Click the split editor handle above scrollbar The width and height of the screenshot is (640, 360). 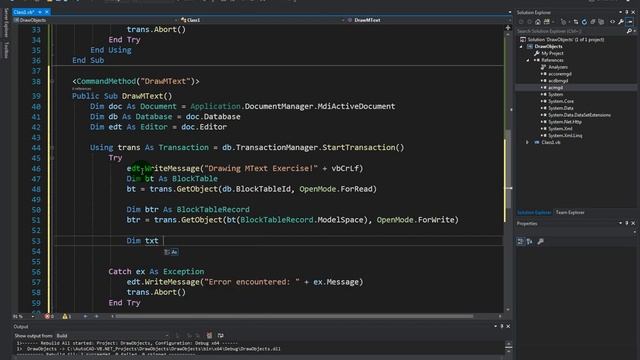pos(508,28)
